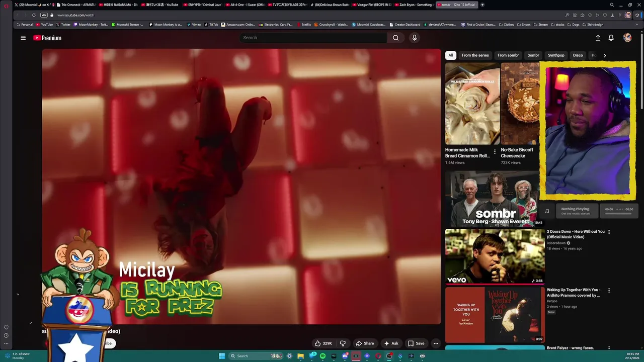Save the video to a playlist
The image size is (644, 362).
(416, 343)
